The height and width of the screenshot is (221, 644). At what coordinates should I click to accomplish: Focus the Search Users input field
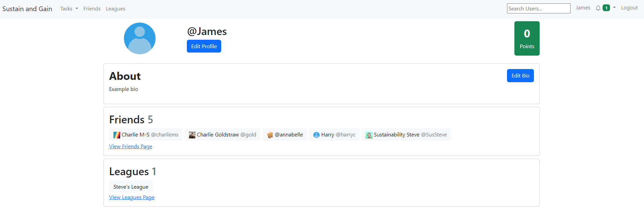(538, 8)
